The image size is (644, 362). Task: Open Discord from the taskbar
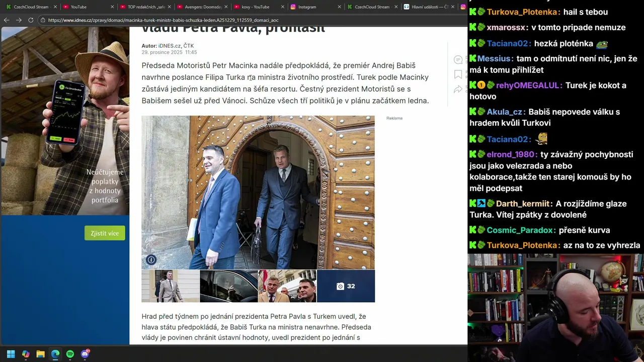pos(85,354)
